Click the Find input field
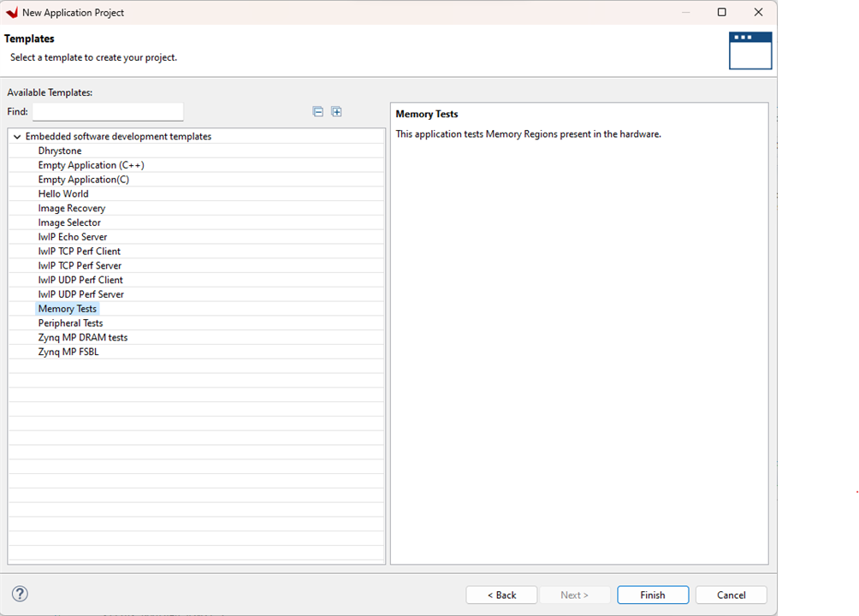Viewport: 859px width, 616px height. coord(108,112)
